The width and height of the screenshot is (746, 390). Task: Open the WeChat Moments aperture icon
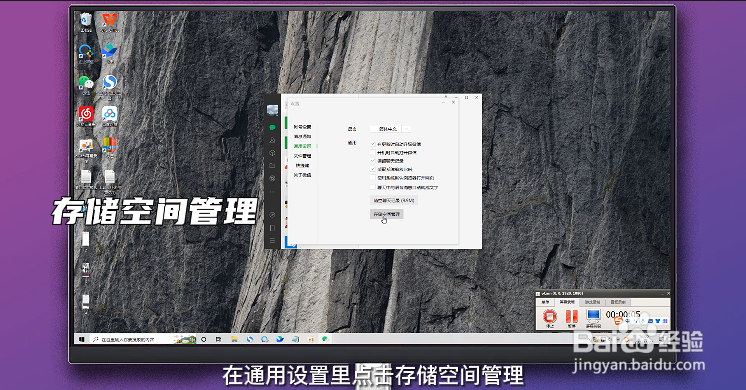coord(272,178)
